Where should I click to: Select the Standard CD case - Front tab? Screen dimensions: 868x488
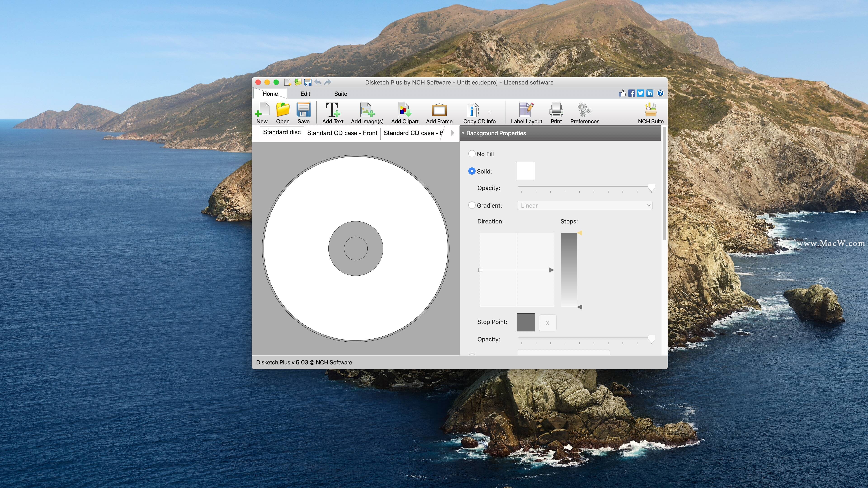coord(342,133)
